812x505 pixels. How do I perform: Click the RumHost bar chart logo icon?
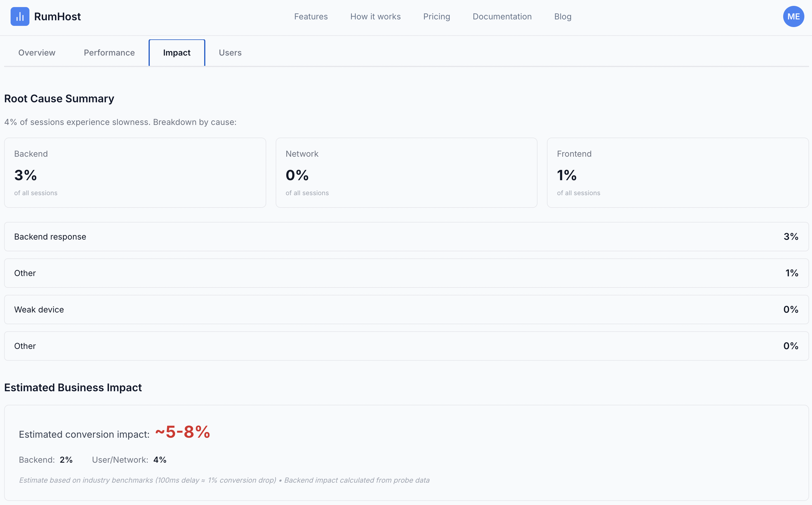point(20,16)
